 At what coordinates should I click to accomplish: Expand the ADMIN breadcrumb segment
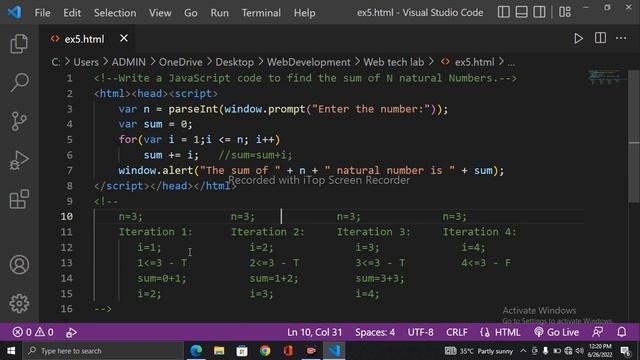tap(129, 62)
